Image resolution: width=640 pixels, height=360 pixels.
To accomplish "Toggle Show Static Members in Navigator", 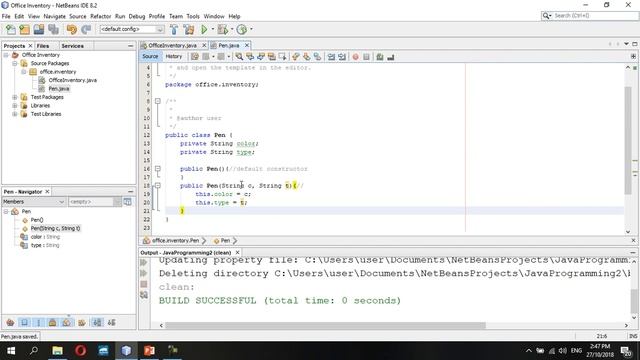I will click(39, 322).
